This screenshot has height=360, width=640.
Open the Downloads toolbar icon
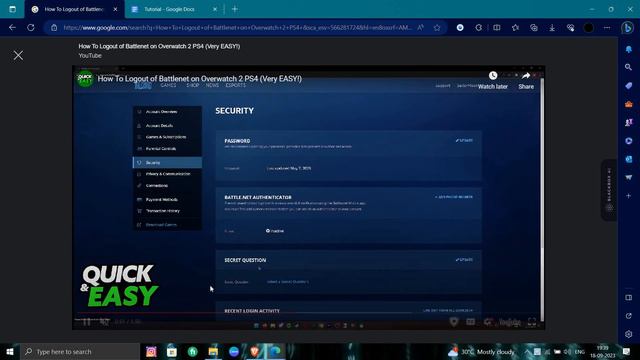click(552, 28)
